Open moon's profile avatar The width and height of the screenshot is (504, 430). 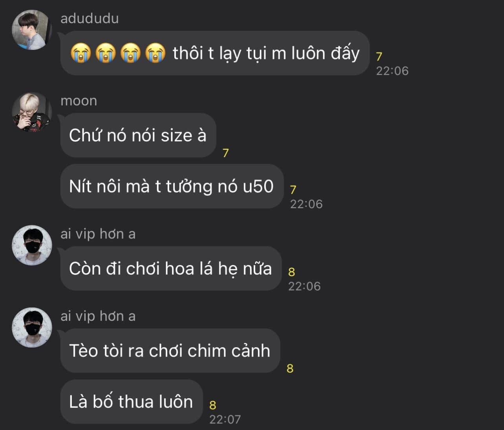[32, 112]
